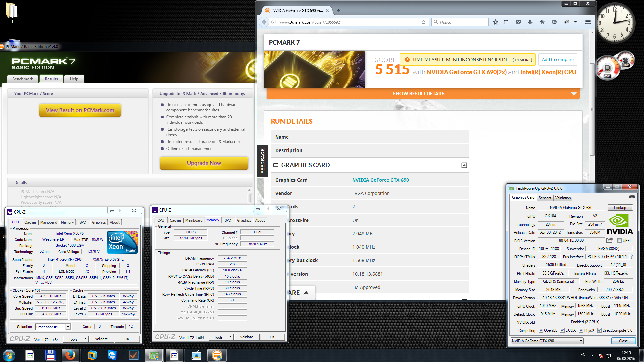
Task: Expand the SHOW RESULT DETAILS bar
Action: click(x=423, y=94)
